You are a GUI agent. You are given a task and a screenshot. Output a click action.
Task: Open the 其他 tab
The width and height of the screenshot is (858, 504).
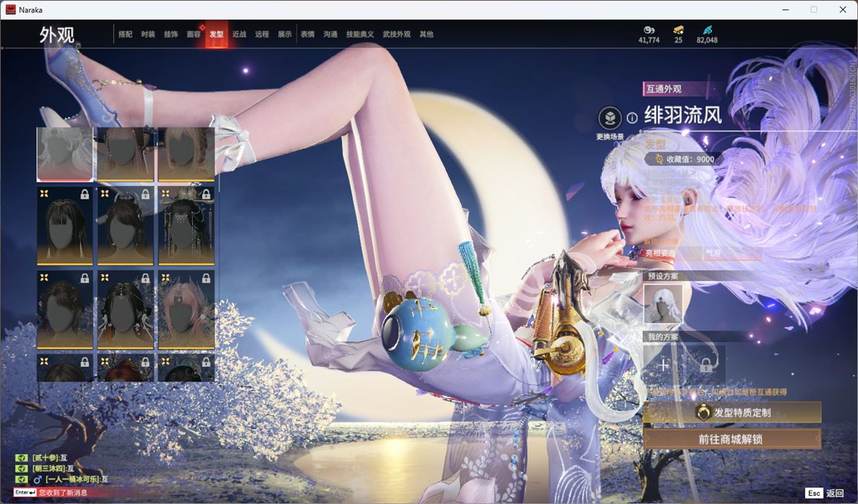426,34
